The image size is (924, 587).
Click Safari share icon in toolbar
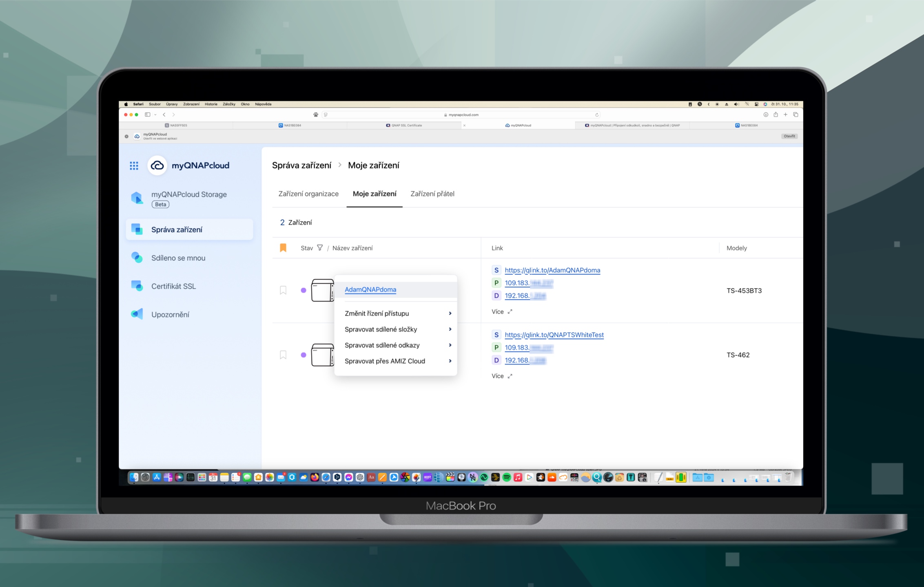coord(776,115)
